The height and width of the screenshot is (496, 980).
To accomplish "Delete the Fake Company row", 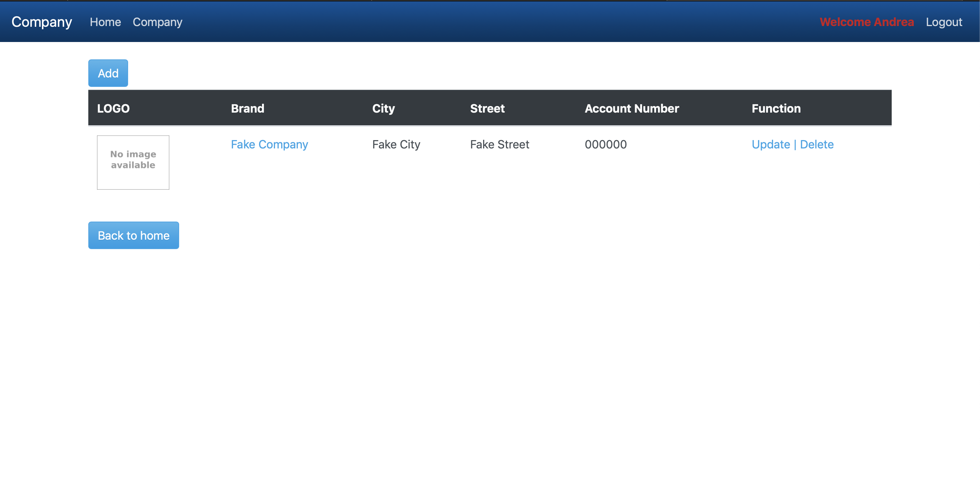I will [817, 144].
